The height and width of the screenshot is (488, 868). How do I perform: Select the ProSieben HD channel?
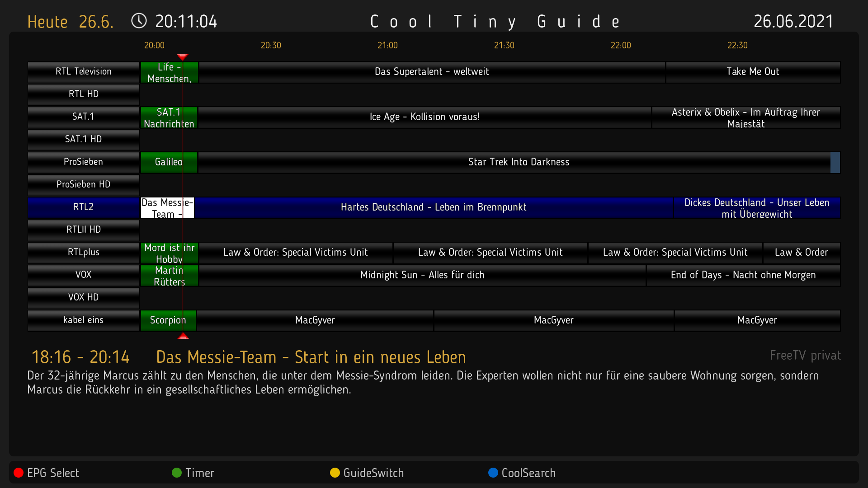[x=83, y=185]
